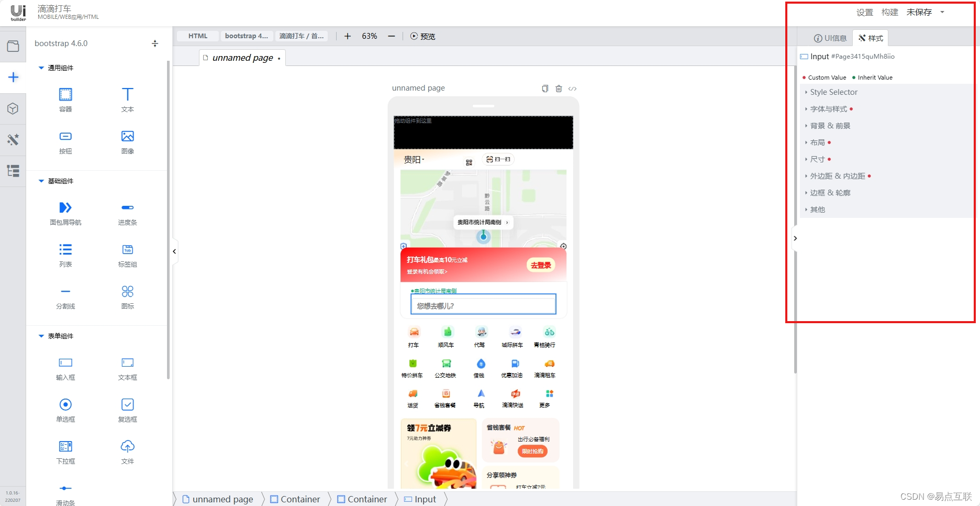Zoom out with the minus button

391,36
